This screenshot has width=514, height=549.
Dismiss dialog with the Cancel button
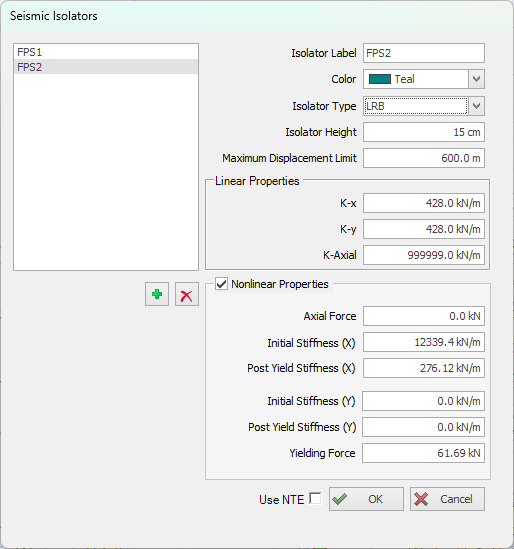pyautogui.click(x=447, y=499)
